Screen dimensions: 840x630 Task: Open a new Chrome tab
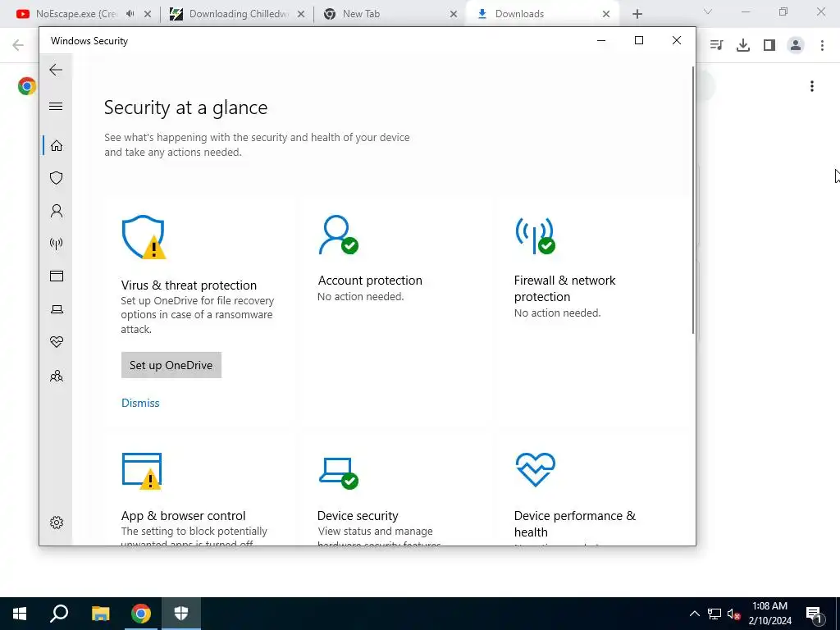tap(637, 14)
